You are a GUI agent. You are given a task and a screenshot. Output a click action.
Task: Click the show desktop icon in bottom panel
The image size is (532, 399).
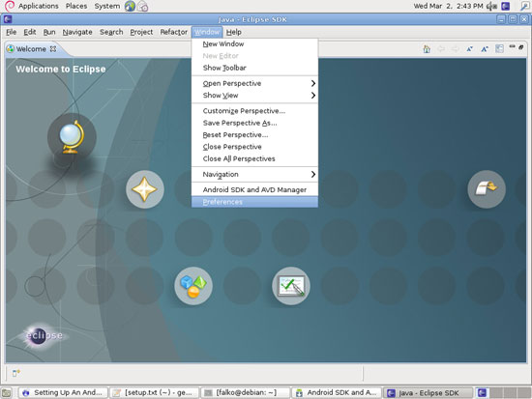(x=7, y=393)
